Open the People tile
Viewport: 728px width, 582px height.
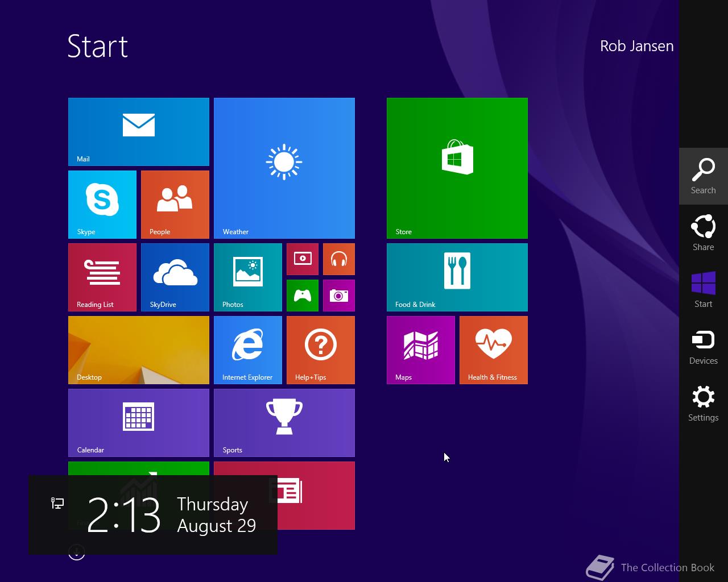coord(175,205)
